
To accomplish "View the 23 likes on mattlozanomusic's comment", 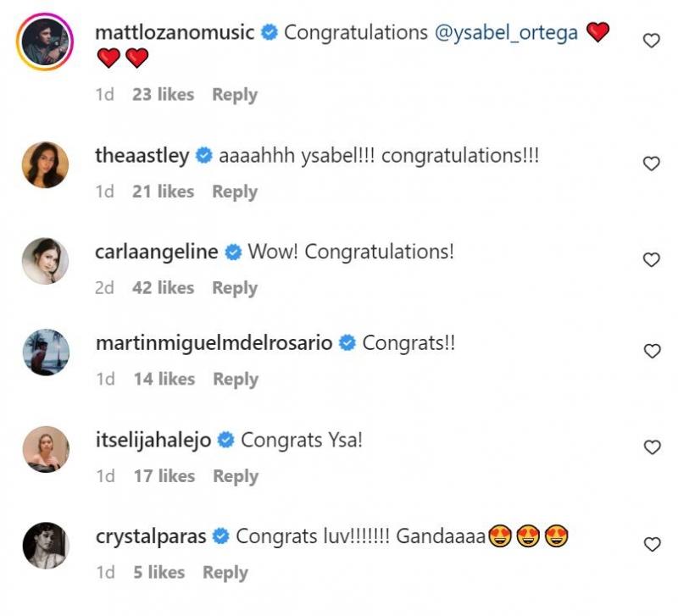I will 163,95.
